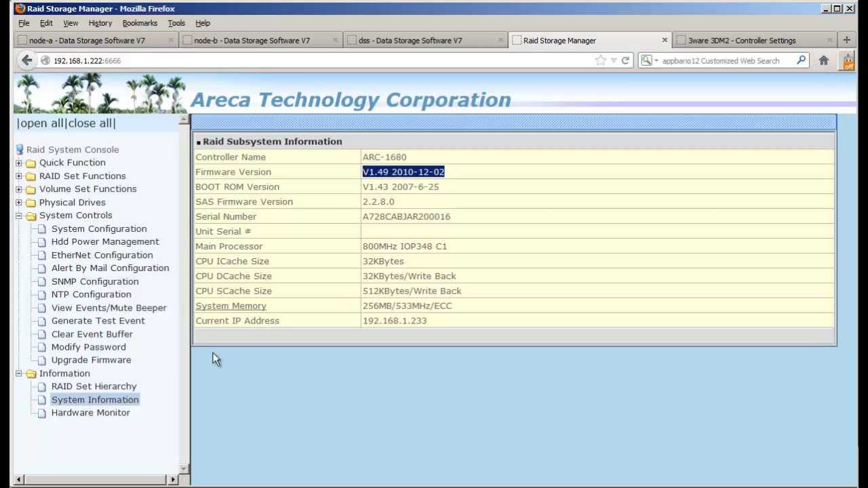868x488 pixels.
Task: Click the reload page icon
Action: pos(625,60)
